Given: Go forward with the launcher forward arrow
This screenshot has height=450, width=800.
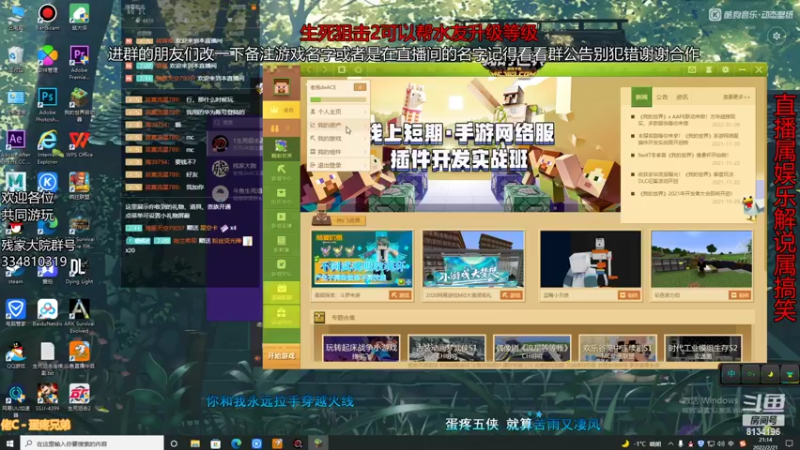Looking at the screenshot, I should [x=325, y=70].
